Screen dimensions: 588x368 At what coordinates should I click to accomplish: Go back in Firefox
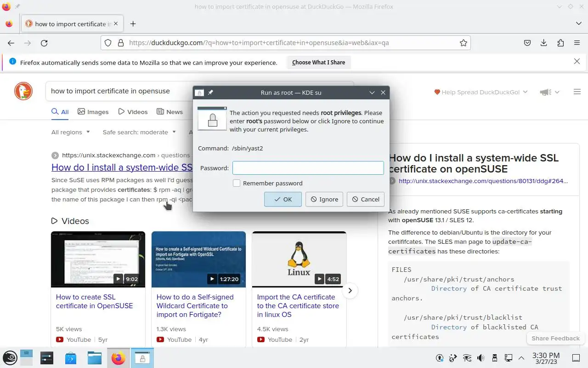(x=11, y=43)
